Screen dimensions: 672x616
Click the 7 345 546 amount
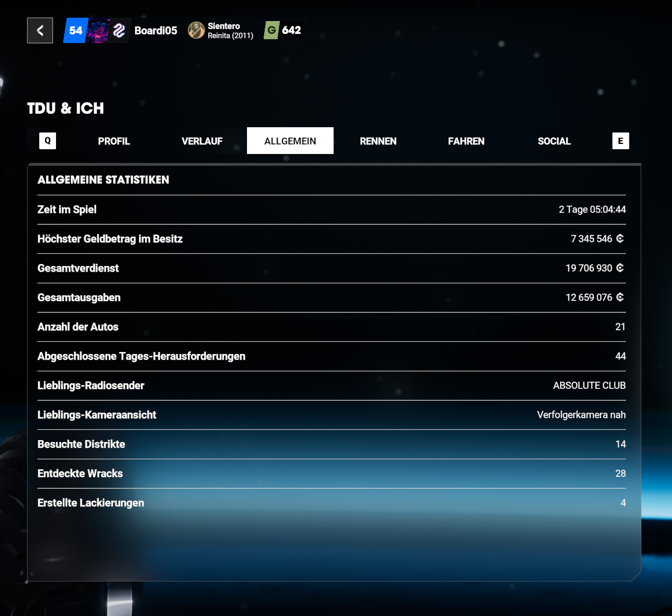coord(591,239)
